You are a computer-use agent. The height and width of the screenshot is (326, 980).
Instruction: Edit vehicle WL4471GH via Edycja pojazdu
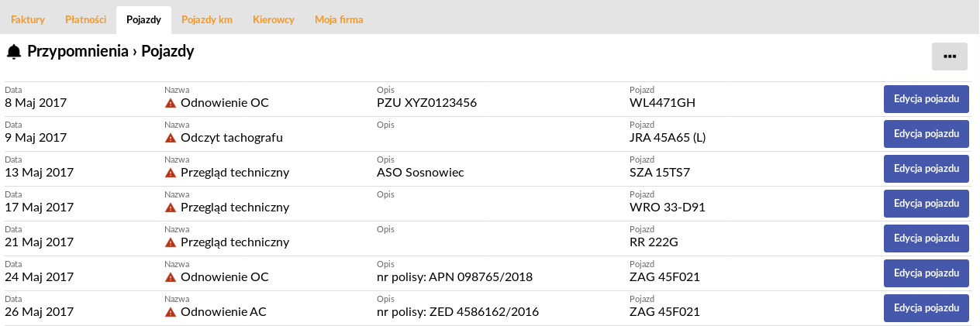pos(927,99)
